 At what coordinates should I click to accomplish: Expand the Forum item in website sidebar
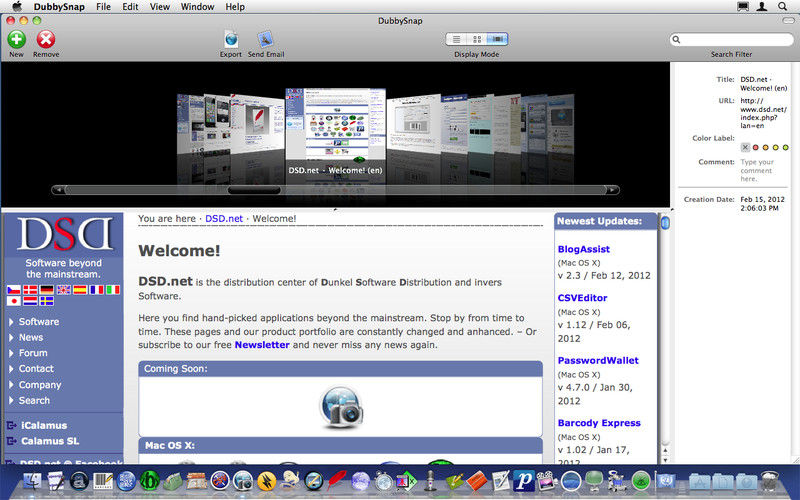(33, 353)
